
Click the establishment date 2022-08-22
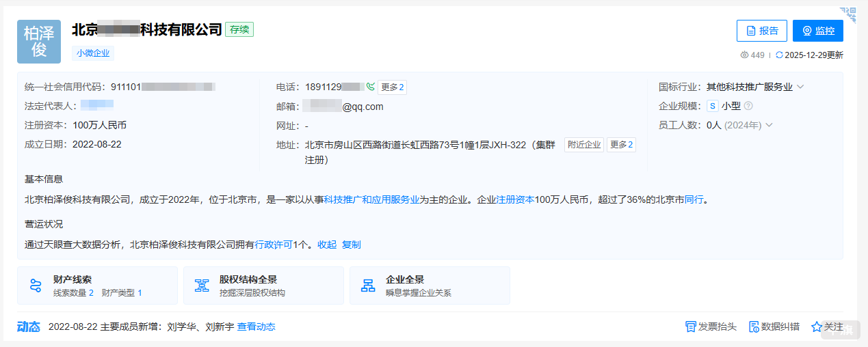click(x=97, y=144)
